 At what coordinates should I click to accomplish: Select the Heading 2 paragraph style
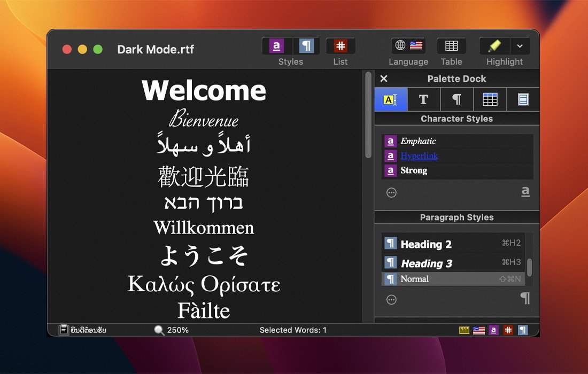(x=426, y=244)
